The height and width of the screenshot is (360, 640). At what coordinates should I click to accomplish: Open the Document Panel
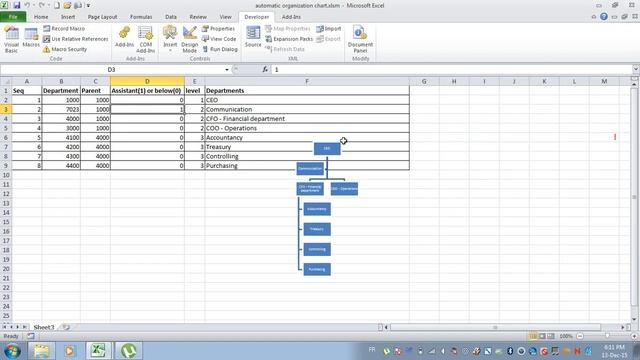click(x=360, y=40)
